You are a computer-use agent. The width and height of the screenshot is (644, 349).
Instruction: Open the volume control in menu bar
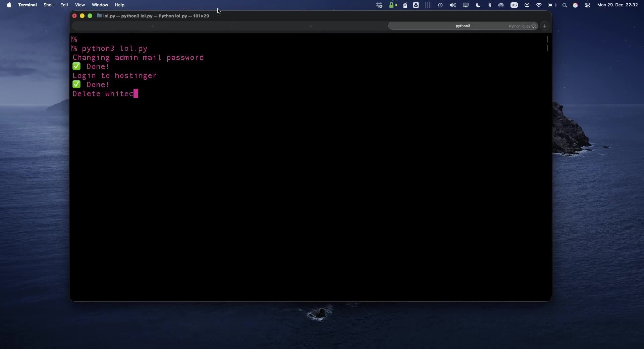pyautogui.click(x=453, y=5)
